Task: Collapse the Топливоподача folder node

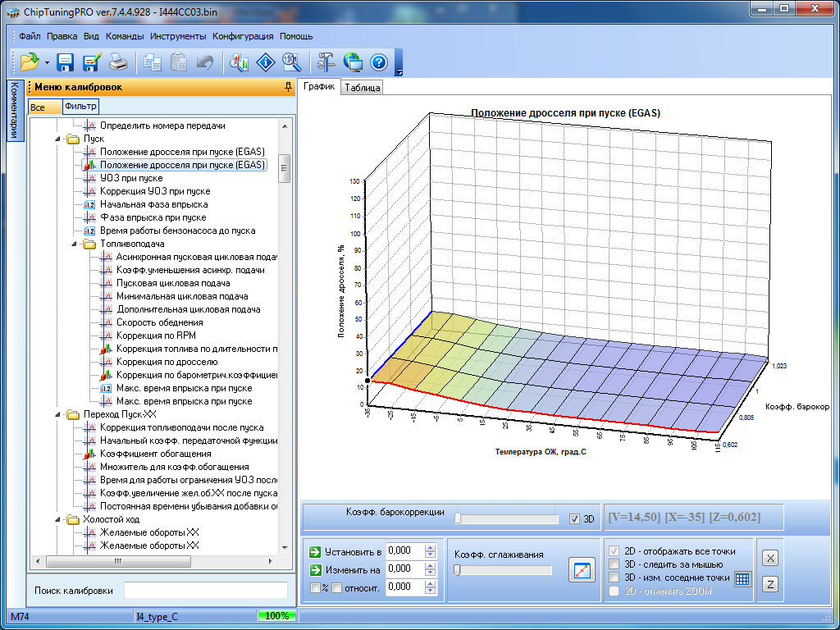Action: [x=75, y=244]
